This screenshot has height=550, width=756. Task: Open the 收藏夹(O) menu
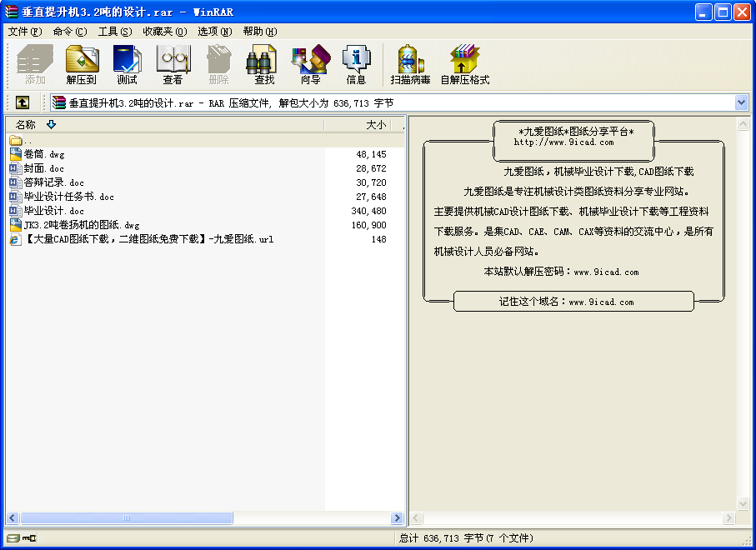click(164, 32)
